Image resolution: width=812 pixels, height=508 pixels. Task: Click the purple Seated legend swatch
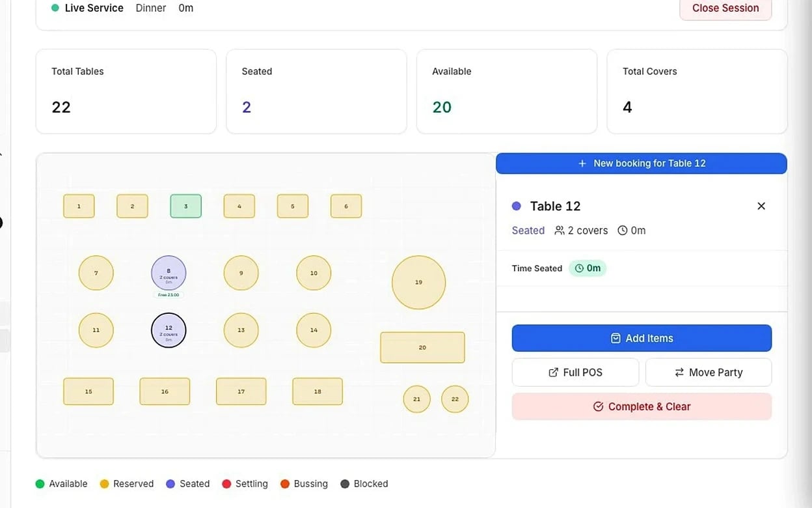[170, 484]
